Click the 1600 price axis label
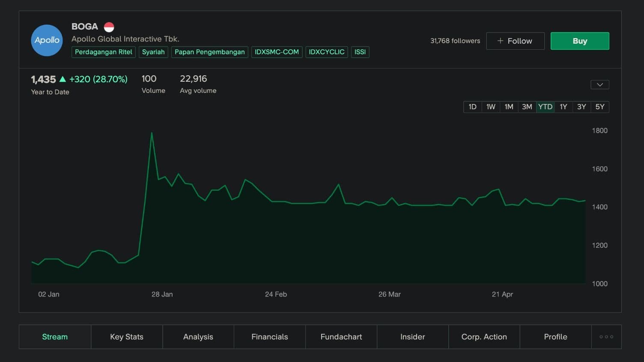The height and width of the screenshot is (362, 644). [x=599, y=169]
